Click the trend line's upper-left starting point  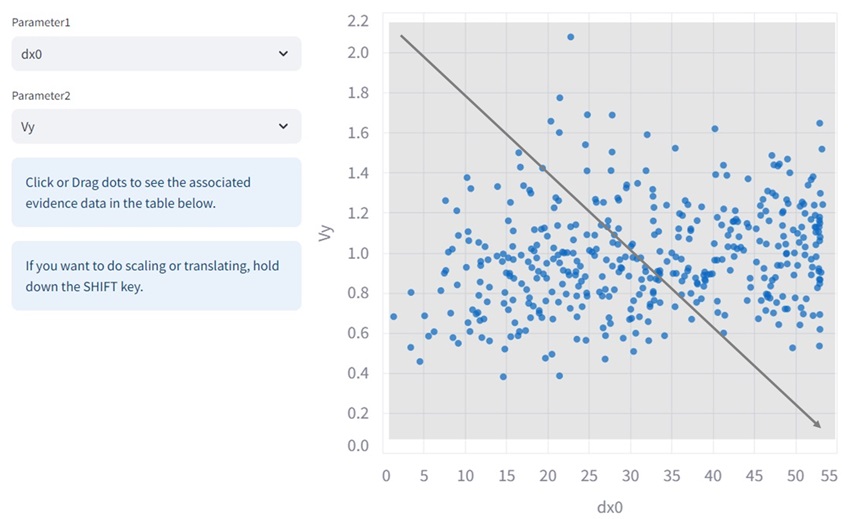[x=401, y=36]
